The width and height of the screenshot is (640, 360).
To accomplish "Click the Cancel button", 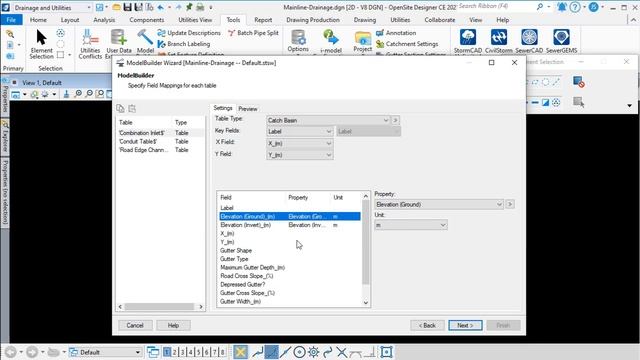I will (x=135, y=325).
